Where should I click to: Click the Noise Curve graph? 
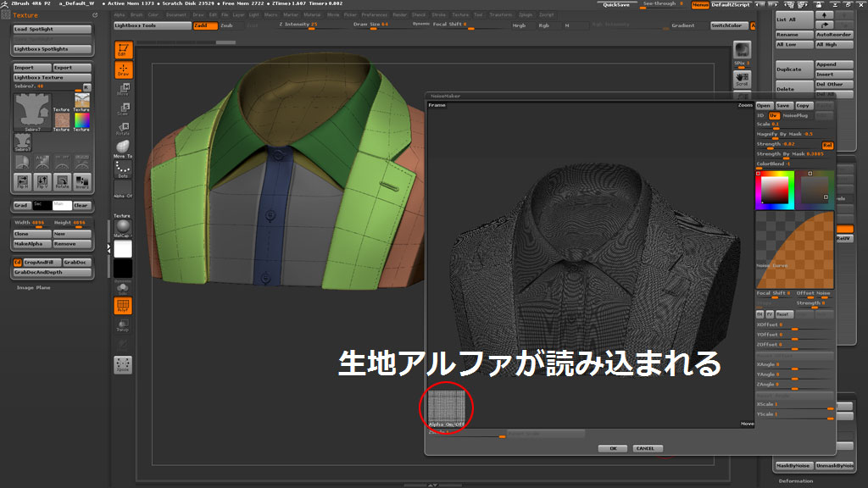(795, 250)
